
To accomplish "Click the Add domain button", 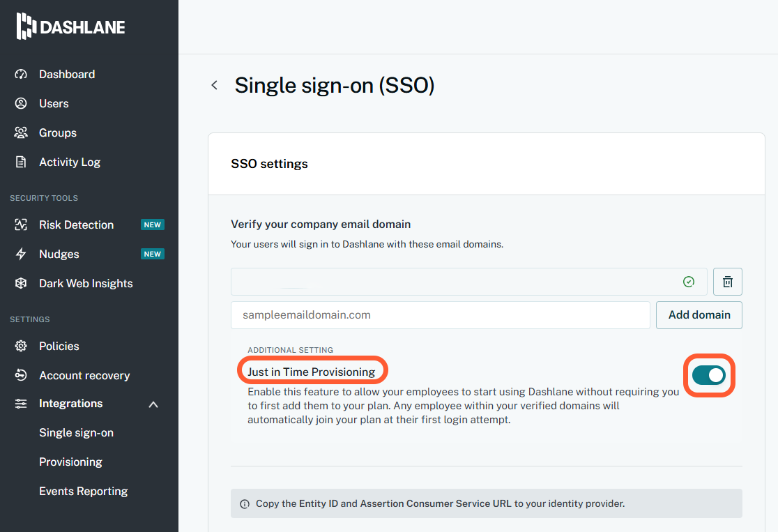I will point(699,315).
